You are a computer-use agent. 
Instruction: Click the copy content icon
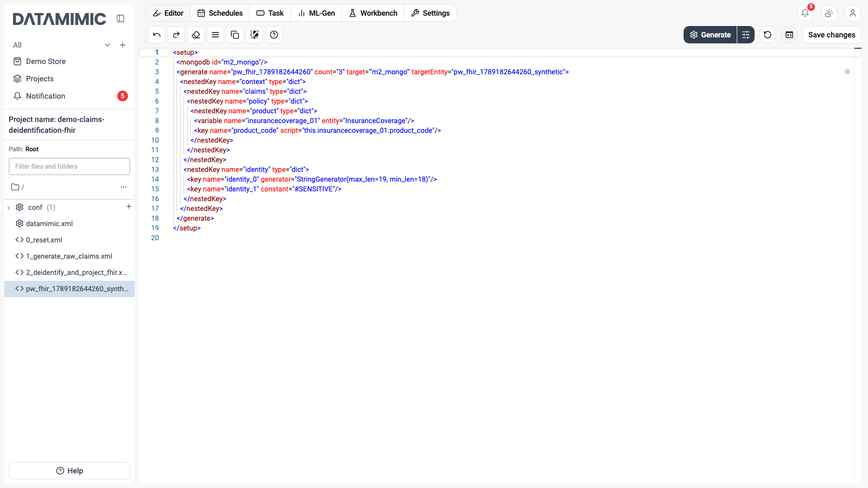pos(235,35)
